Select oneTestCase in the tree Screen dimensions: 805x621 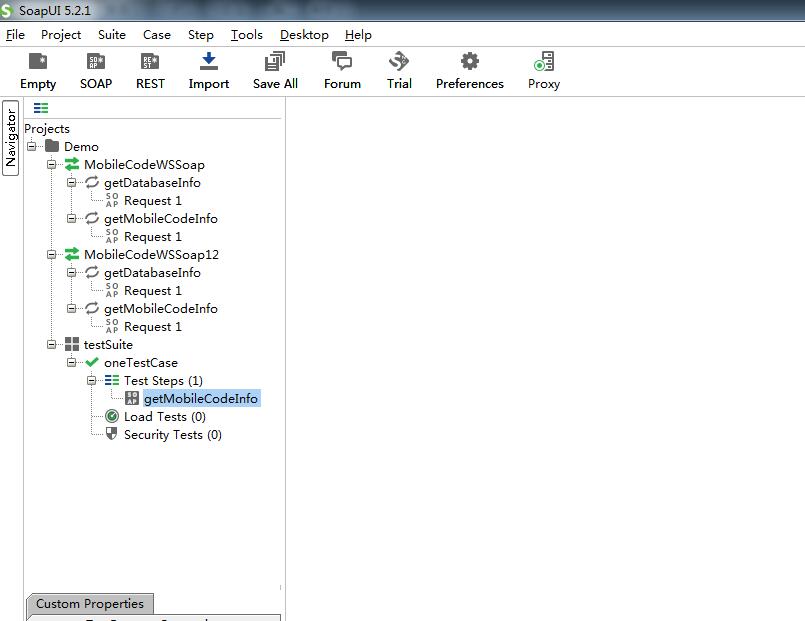[x=141, y=363]
